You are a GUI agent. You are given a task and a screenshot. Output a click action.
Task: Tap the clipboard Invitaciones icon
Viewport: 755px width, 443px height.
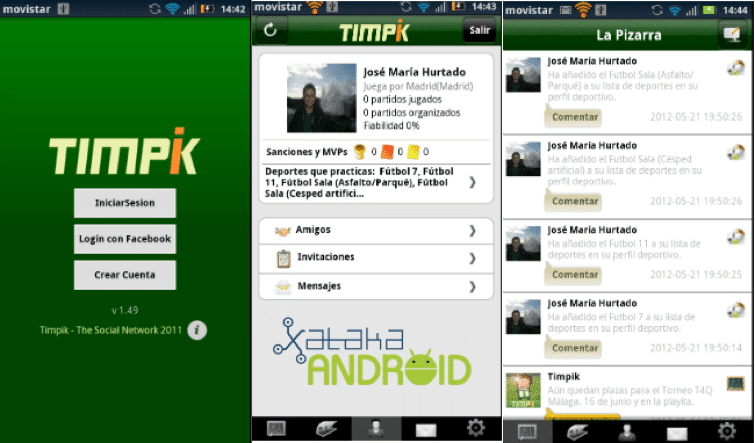(284, 259)
